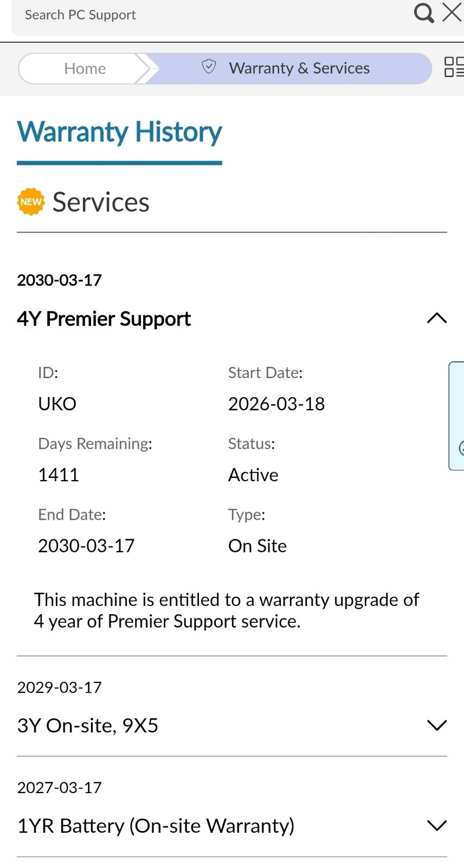
Task: Open the grid list menu icon
Action: (x=454, y=67)
